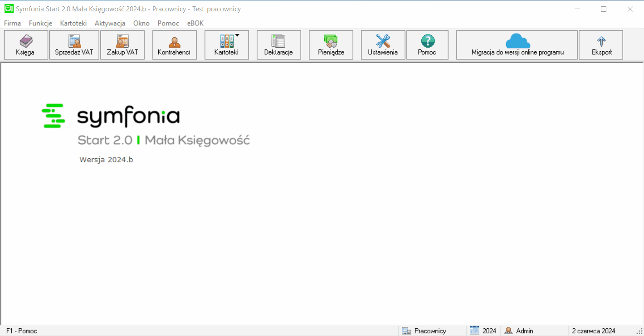Open the Deklaracje declarations module
Viewport: 644px width, 336px height.
[278, 45]
